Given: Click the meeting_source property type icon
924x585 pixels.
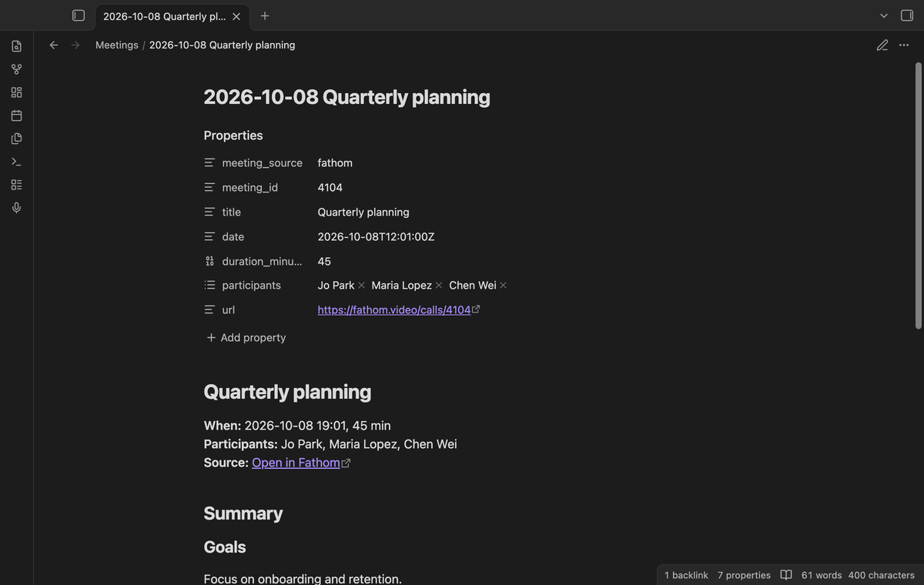Looking at the screenshot, I should coord(209,163).
